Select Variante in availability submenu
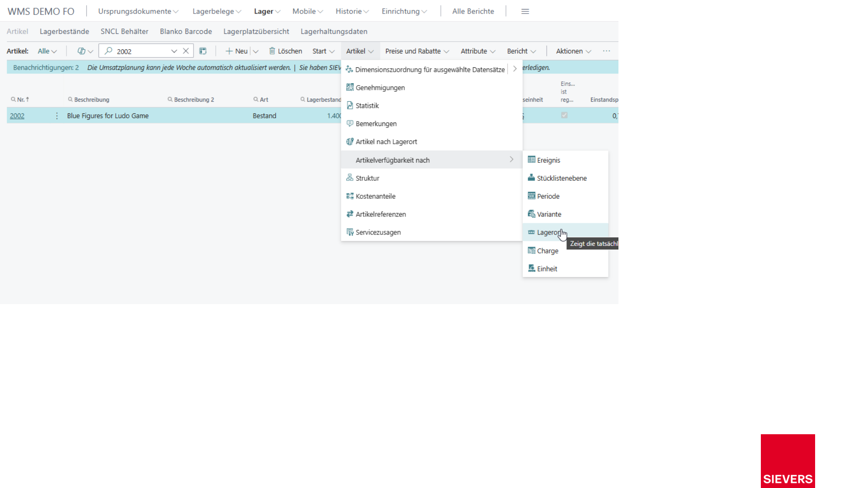Viewport: 868px width, 488px height. pyautogui.click(x=565, y=214)
